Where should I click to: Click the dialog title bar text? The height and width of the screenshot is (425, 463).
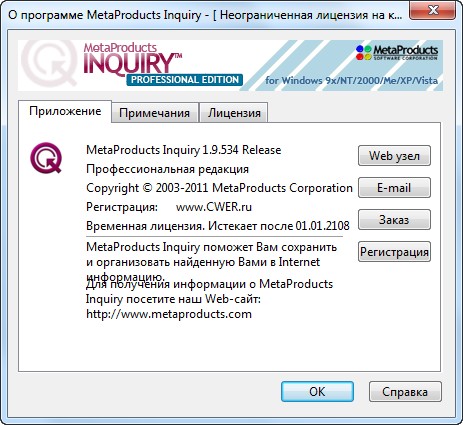[x=205, y=15]
